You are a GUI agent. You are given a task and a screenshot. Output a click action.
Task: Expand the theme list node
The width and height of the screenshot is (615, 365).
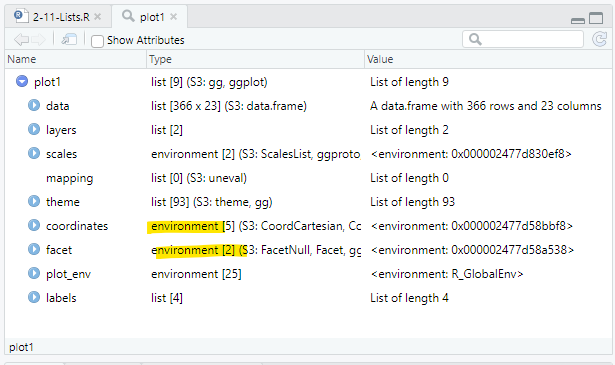[x=34, y=202]
